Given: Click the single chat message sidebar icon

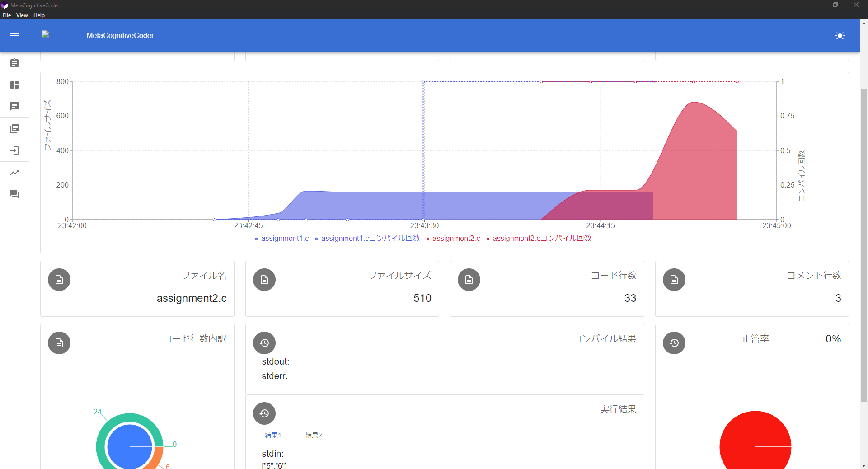Looking at the screenshot, I should 14,107.
